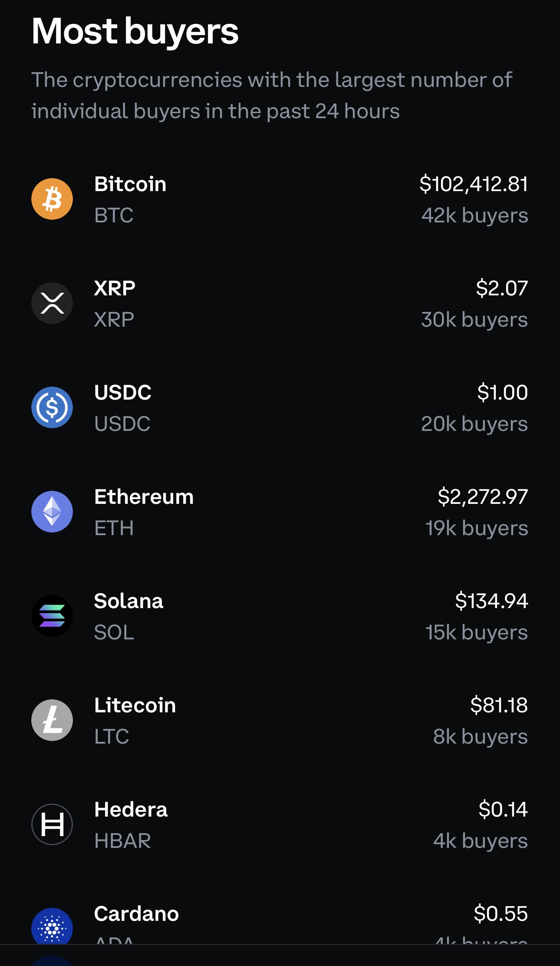Click the Solana price $134.94
This screenshot has width=560, height=966.
[x=491, y=601]
